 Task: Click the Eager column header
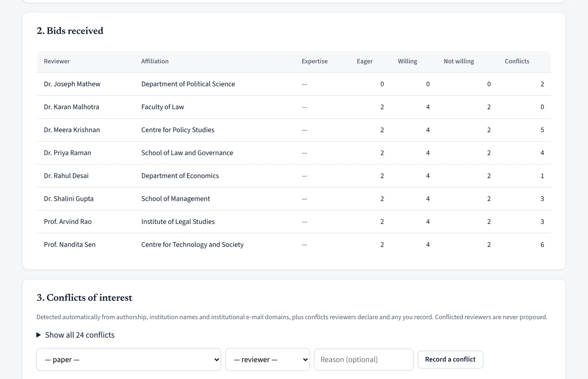point(365,61)
